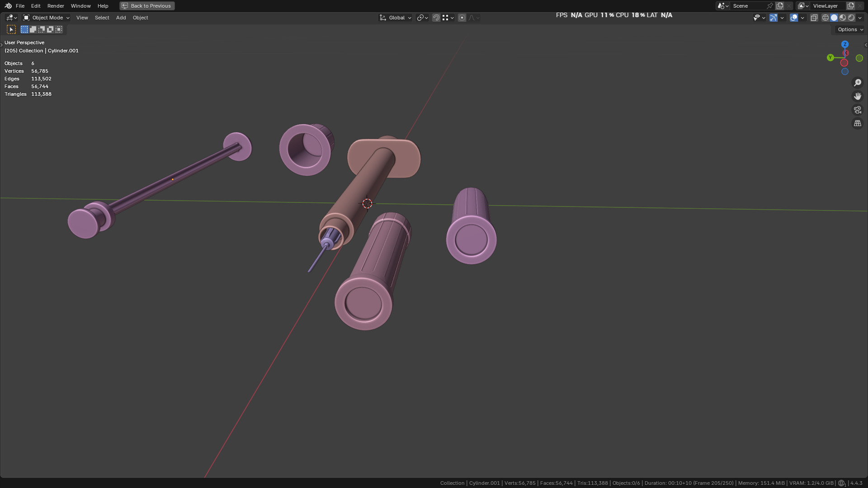This screenshot has width=868, height=488.
Task: Select the tweak select tool icon
Action: click(x=11, y=29)
